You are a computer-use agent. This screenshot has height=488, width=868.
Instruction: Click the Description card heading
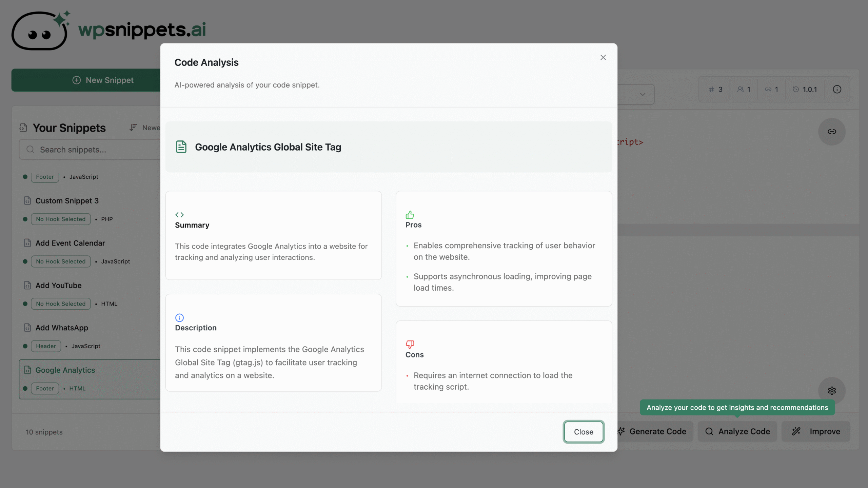point(196,328)
